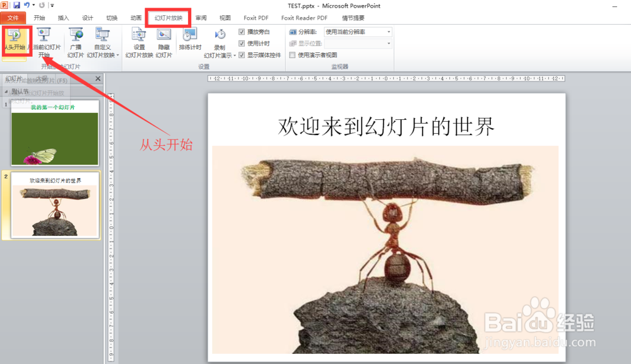
Task: Click the PowerPoint application icon
Action: pyautogui.click(x=4, y=5)
